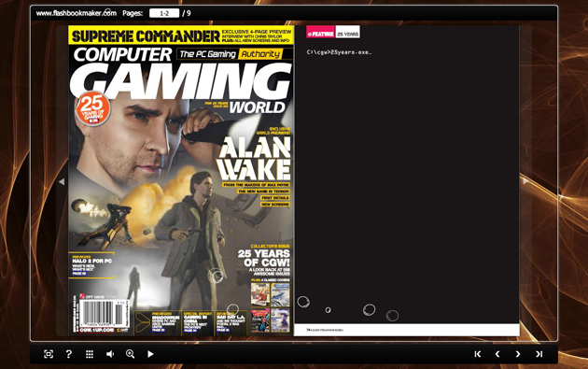Show page thumbnails grid icon
This screenshot has height=369, width=588.
(x=90, y=354)
